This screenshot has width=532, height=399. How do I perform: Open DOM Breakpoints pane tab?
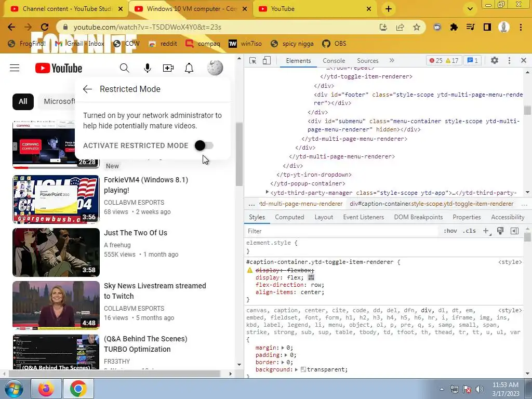click(x=418, y=217)
